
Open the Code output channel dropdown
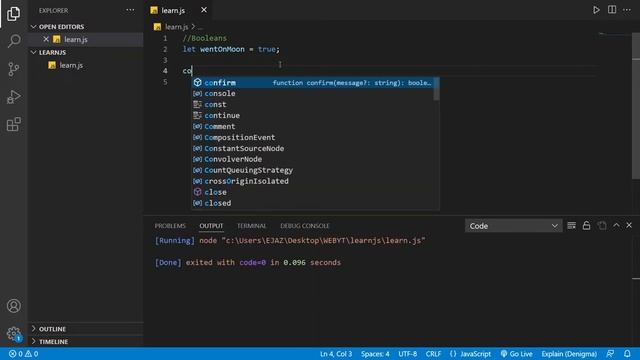513,226
